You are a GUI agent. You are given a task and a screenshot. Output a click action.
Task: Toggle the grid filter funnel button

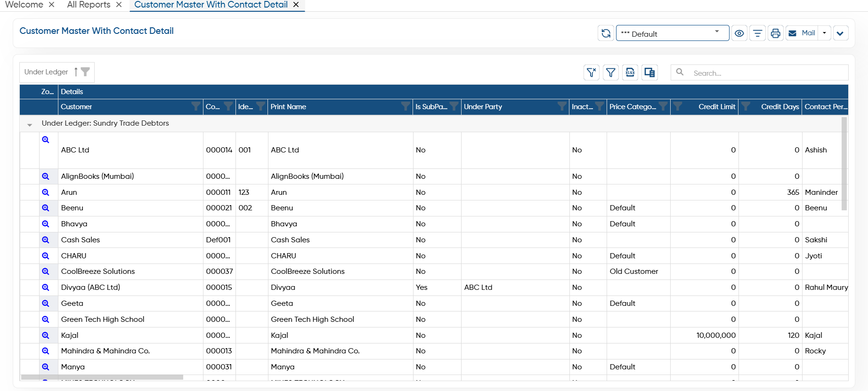click(x=611, y=72)
